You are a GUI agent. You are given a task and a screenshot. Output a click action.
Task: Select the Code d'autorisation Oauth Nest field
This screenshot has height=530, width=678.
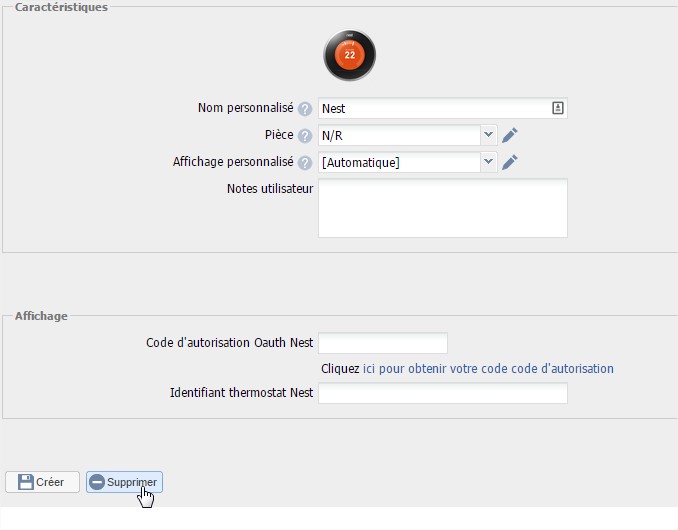(x=382, y=343)
